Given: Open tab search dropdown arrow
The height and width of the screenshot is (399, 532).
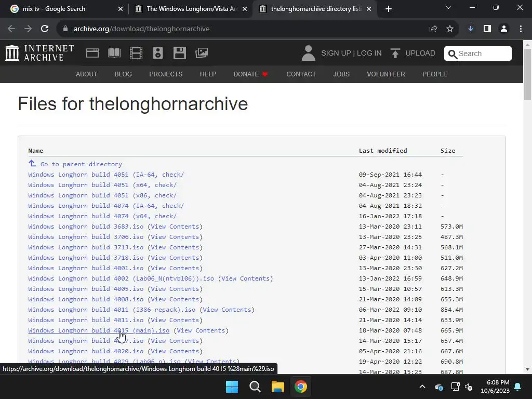Looking at the screenshot, I should coord(448,7).
